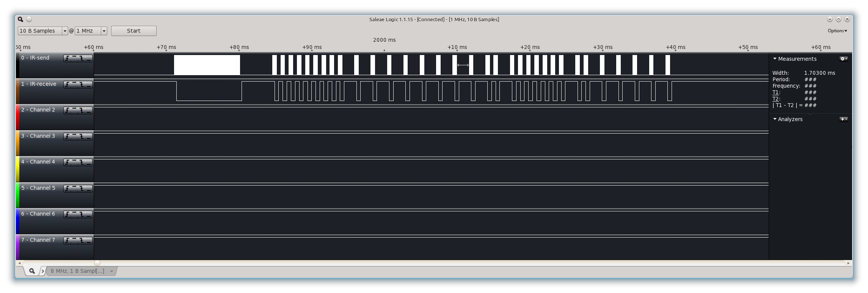Click the +10 ms ruler tick after 2000 ms
The width and height of the screenshot is (868, 293).
pyautogui.click(x=457, y=47)
